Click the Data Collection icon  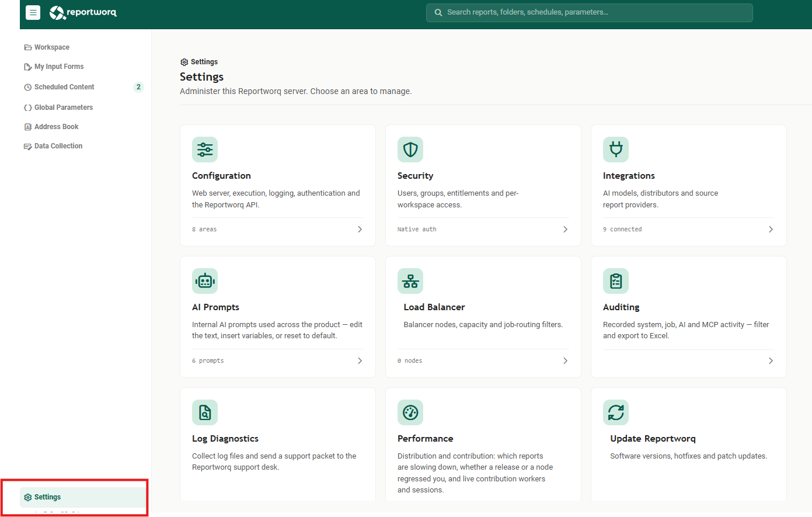[27, 146]
